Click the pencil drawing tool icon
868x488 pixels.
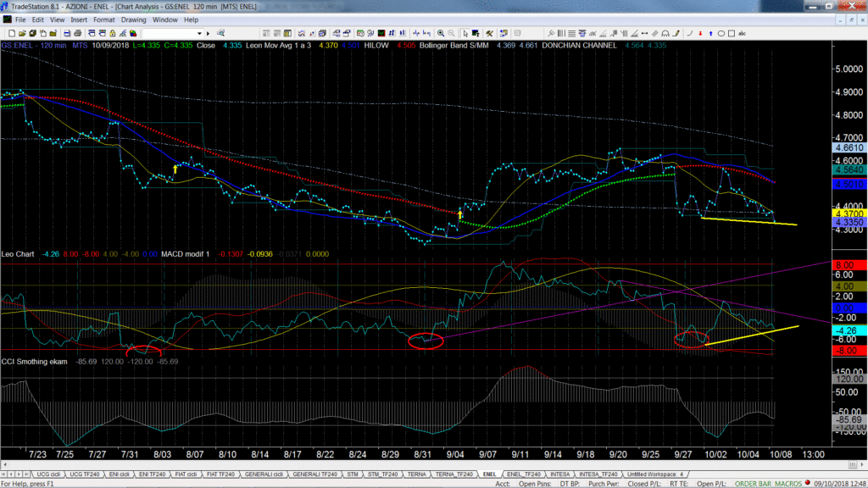pyautogui.click(x=676, y=33)
